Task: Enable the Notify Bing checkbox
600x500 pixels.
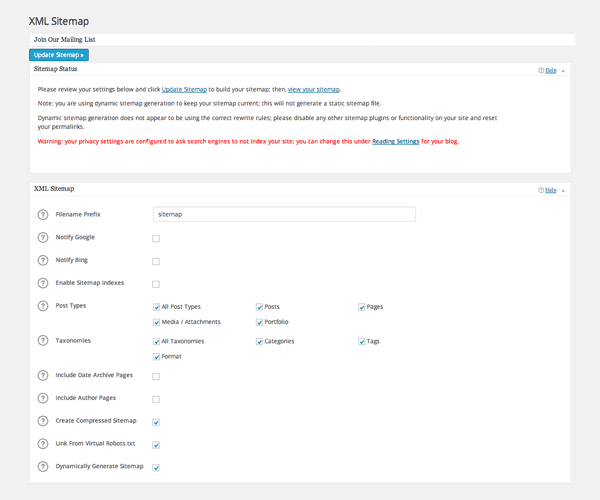Action: tap(156, 262)
